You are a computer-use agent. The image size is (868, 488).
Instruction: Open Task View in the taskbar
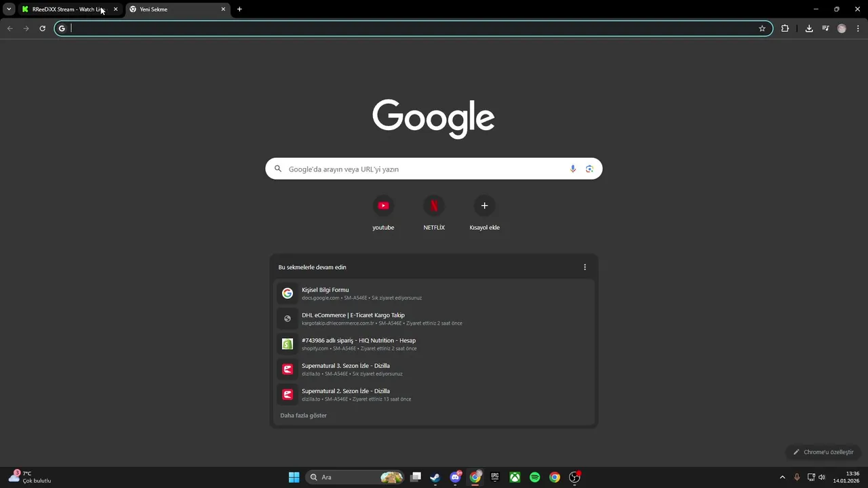[416, 477]
